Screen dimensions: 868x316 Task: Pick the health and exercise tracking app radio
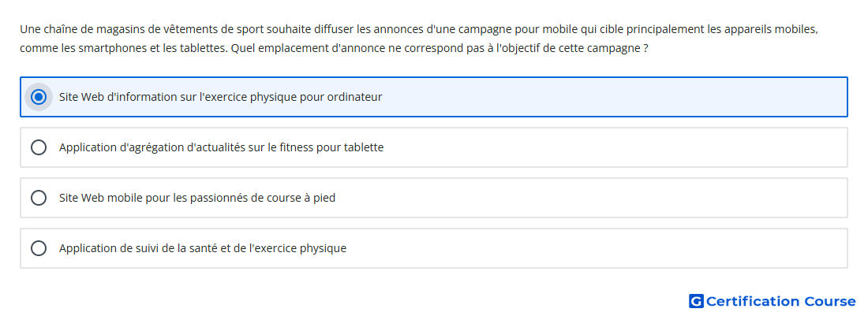[x=39, y=248]
